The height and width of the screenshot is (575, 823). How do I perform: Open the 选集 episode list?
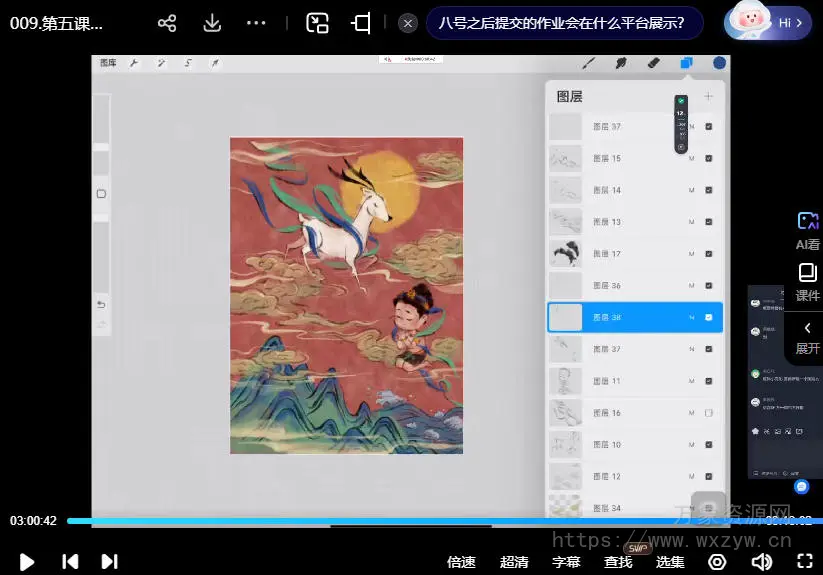(670, 562)
